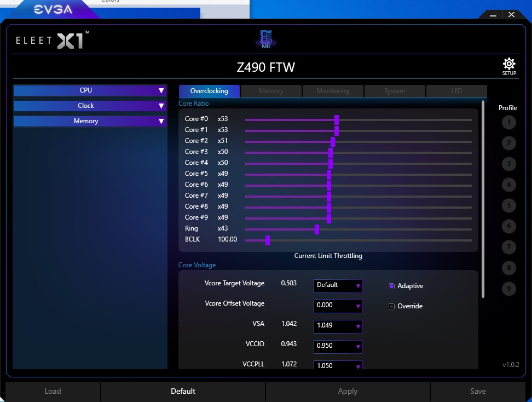
Task: Click the VCCIO 0.943 reading
Action: coord(289,344)
